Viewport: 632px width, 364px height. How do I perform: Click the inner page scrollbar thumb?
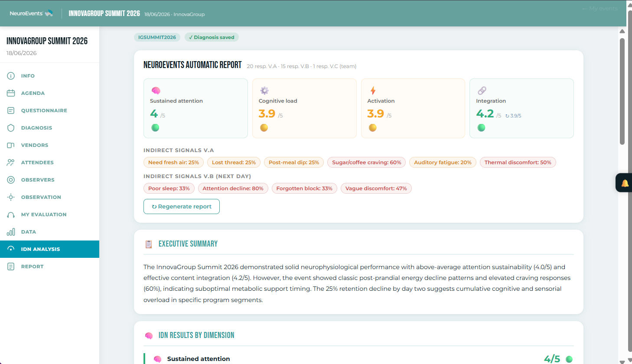coord(622,91)
